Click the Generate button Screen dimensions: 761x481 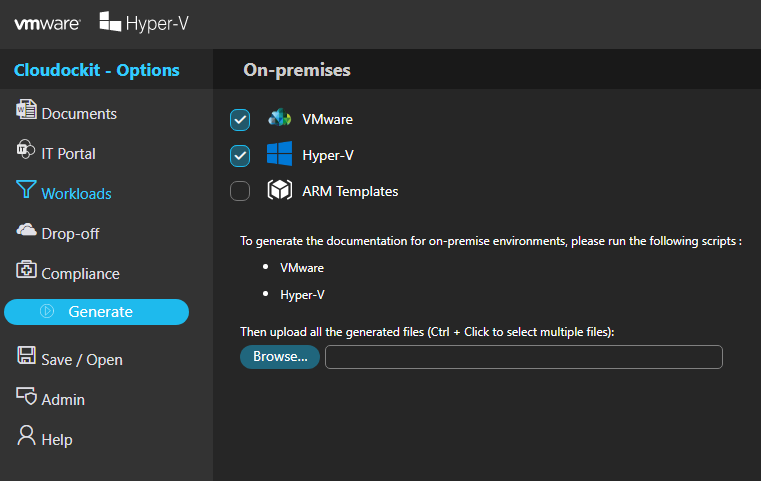coord(96,312)
